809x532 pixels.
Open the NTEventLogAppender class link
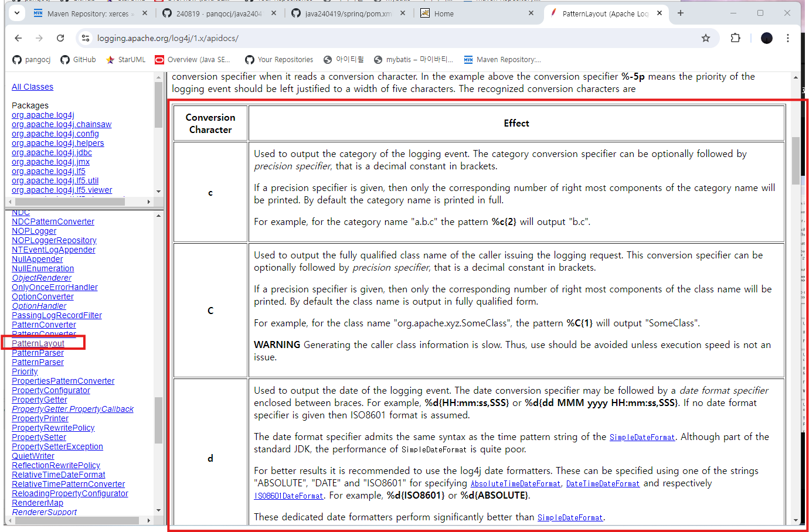tap(53, 250)
